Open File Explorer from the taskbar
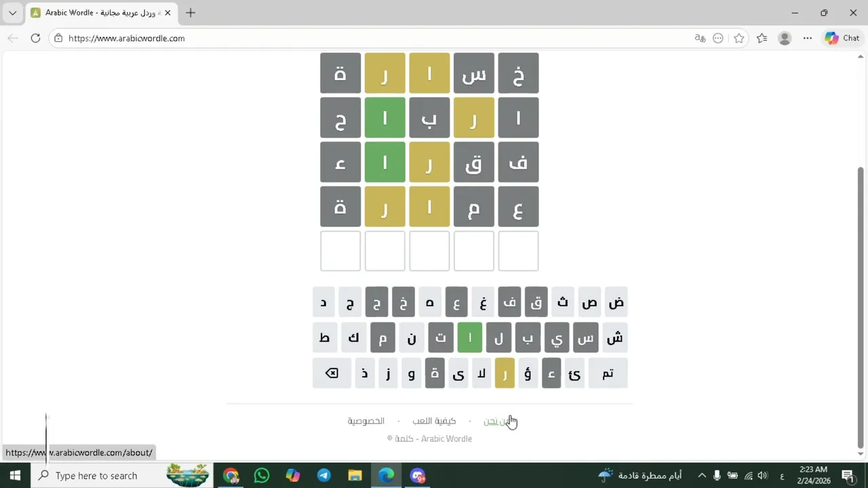This screenshot has height=488, width=868. point(355,476)
